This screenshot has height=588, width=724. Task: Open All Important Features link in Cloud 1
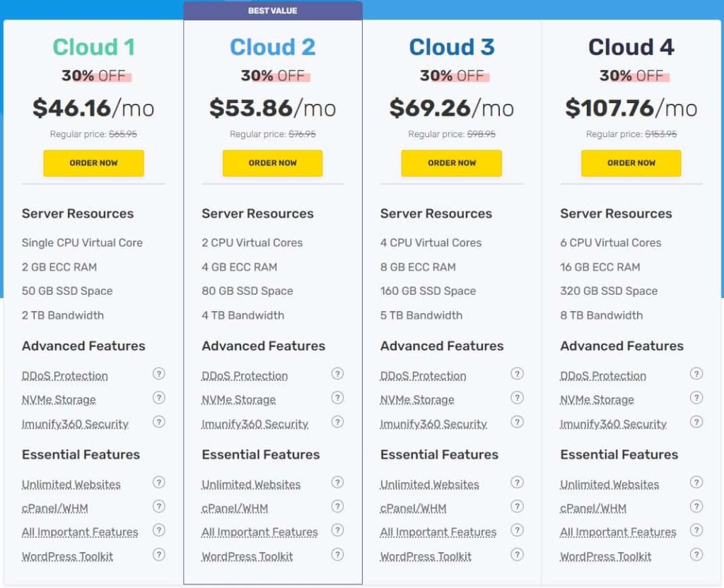click(x=80, y=532)
